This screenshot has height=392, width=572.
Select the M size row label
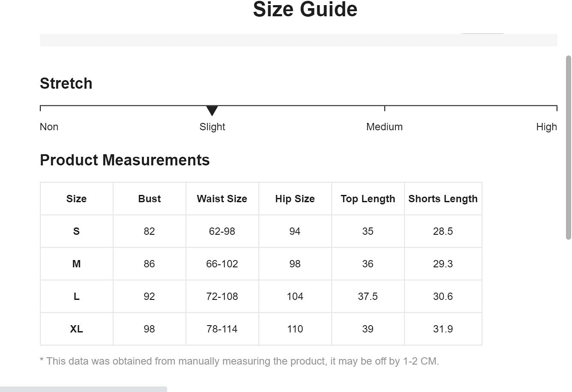point(77,264)
